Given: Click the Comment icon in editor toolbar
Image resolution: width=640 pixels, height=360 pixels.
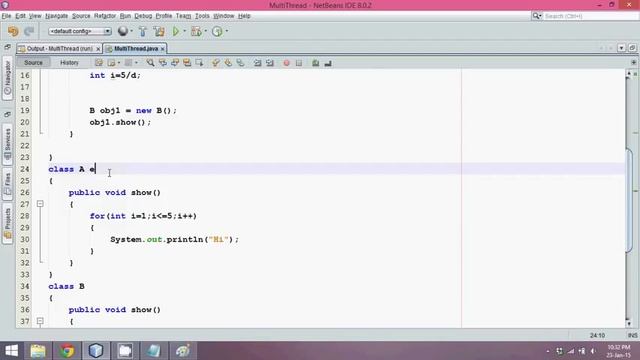Looking at the screenshot, I should click(x=316, y=63).
